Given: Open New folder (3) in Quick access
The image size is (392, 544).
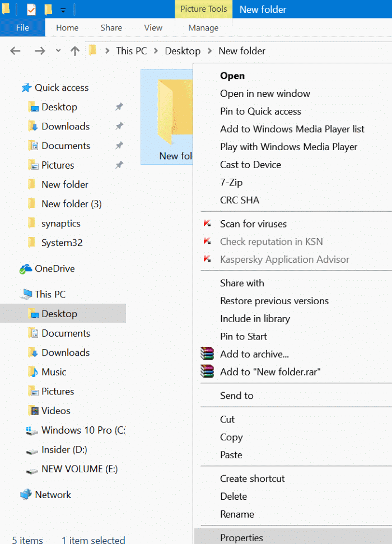Looking at the screenshot, I should pos(72,204).
